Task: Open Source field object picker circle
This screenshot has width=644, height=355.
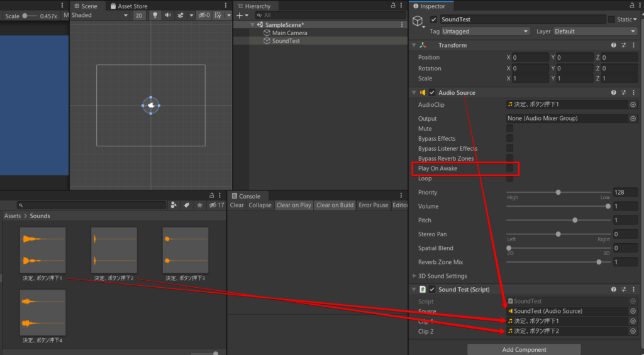Action: click(x=633, y=311)
